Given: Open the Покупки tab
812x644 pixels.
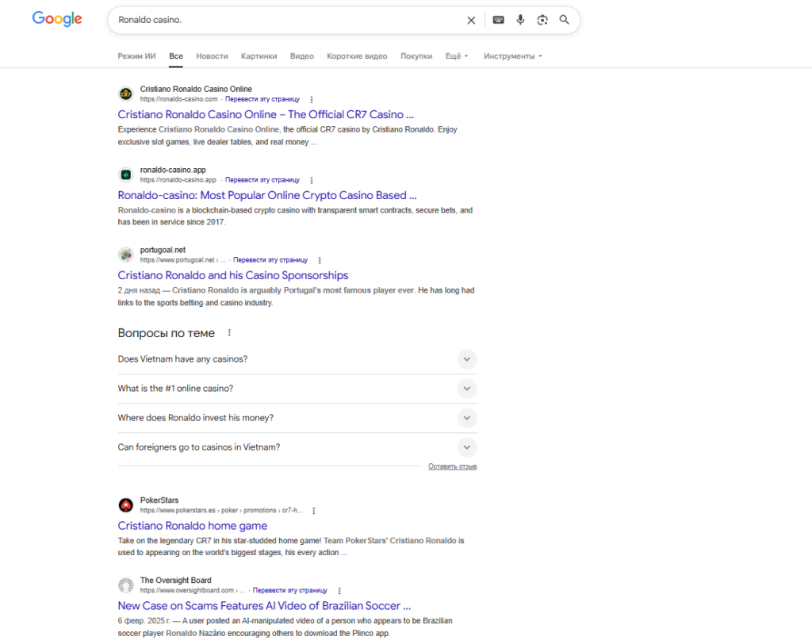Looking at the screenshot, I should tap(416, 56).
